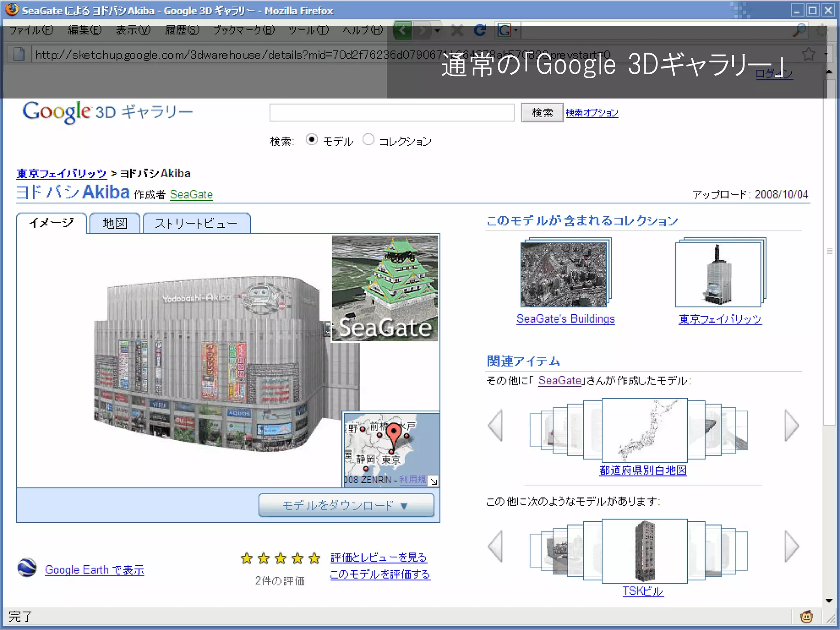840x630 pixels.
Task: Click the fifth rating star
Action: coord(315,558)
